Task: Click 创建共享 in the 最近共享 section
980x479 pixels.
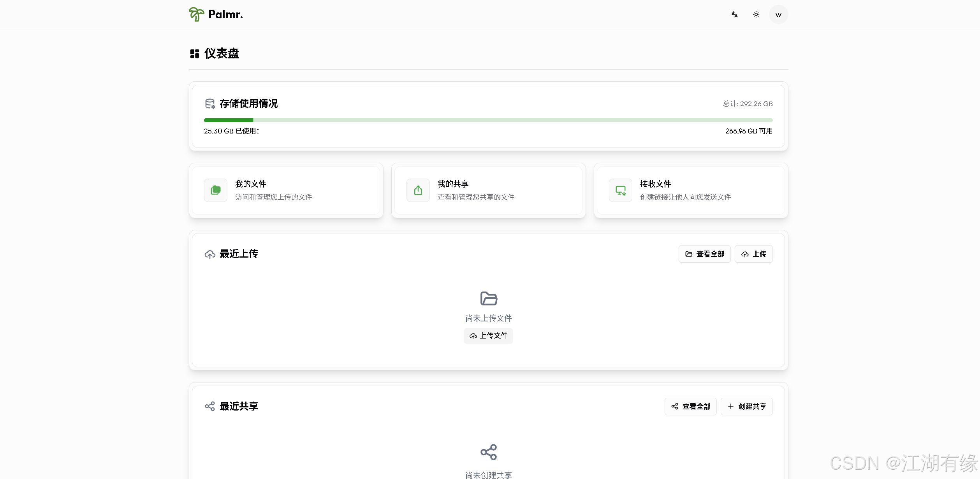Action: point(746,406)
